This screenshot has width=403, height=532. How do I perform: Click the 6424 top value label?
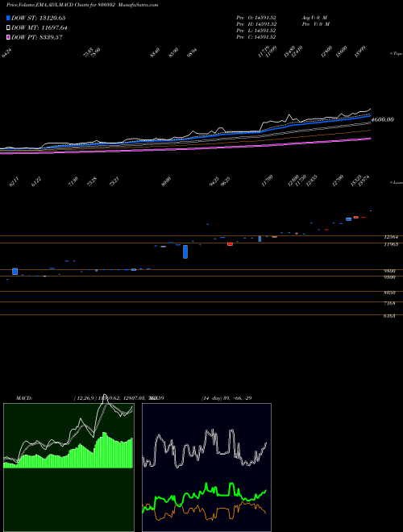pos(6,53)
